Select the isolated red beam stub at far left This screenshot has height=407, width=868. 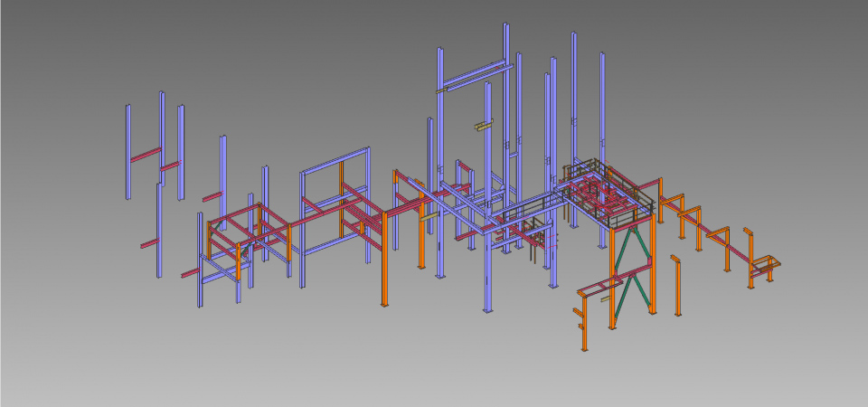[x=148, y=244]
